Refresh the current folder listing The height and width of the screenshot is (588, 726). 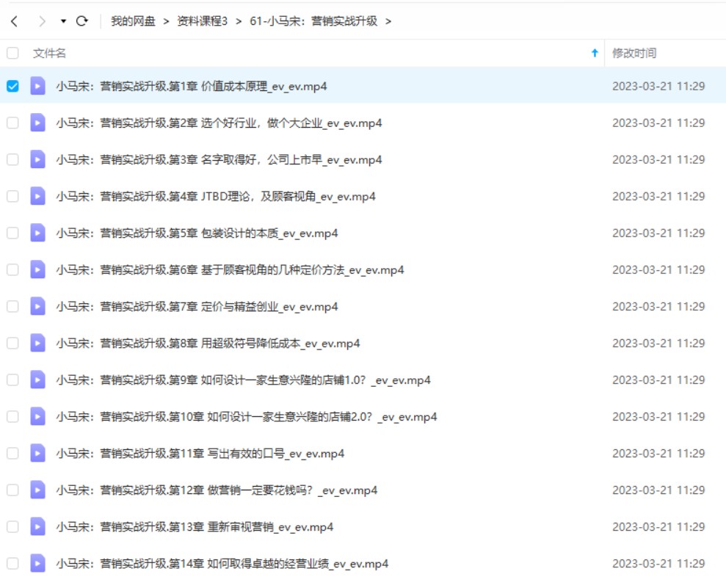pos(82,21)
